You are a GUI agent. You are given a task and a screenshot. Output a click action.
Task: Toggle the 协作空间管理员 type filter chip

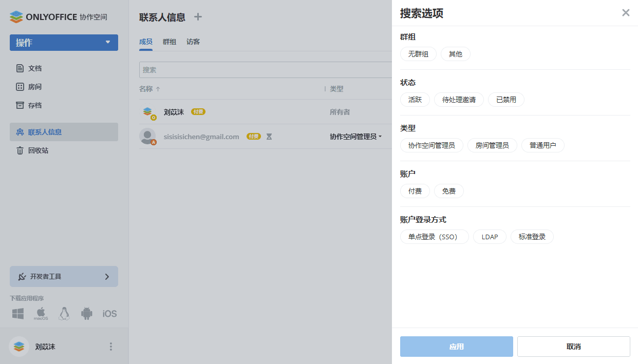pyautogui.click(x=431, y=145)
